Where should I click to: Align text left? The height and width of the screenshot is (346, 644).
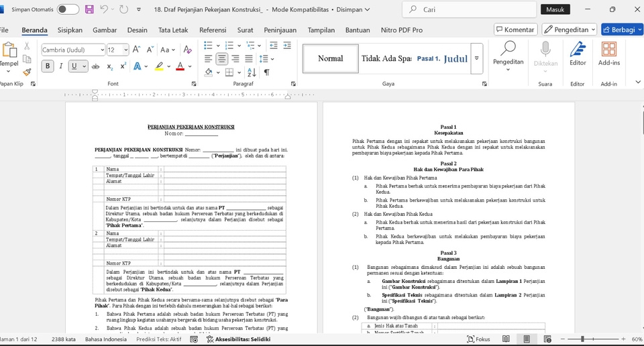[x=208, y=59]
